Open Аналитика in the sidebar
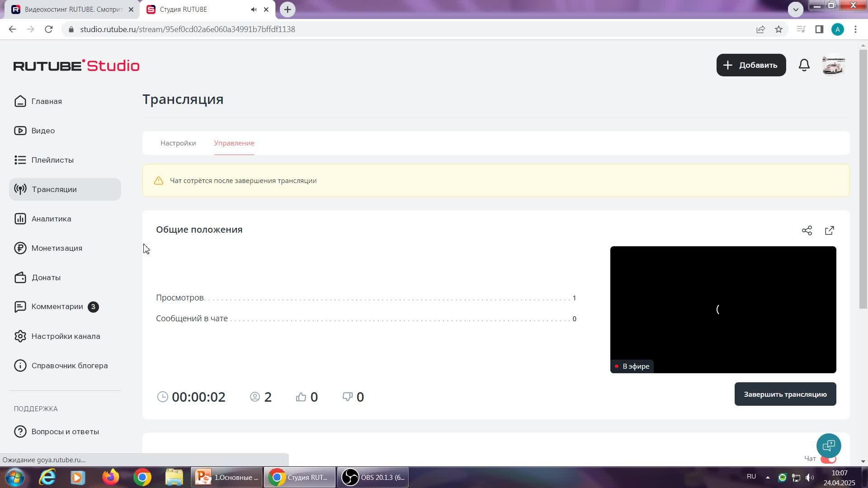Viewport: 868px width, 488px height. click(51, 219)
